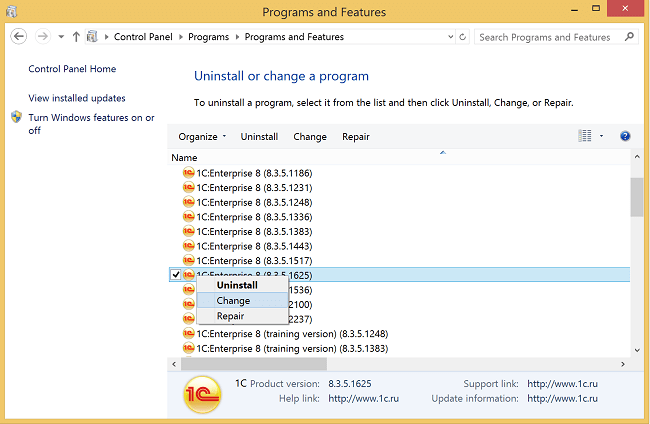Click Update information http://www.1c.ru value
This screenshot has height=424, width=650.
(563, 399)
